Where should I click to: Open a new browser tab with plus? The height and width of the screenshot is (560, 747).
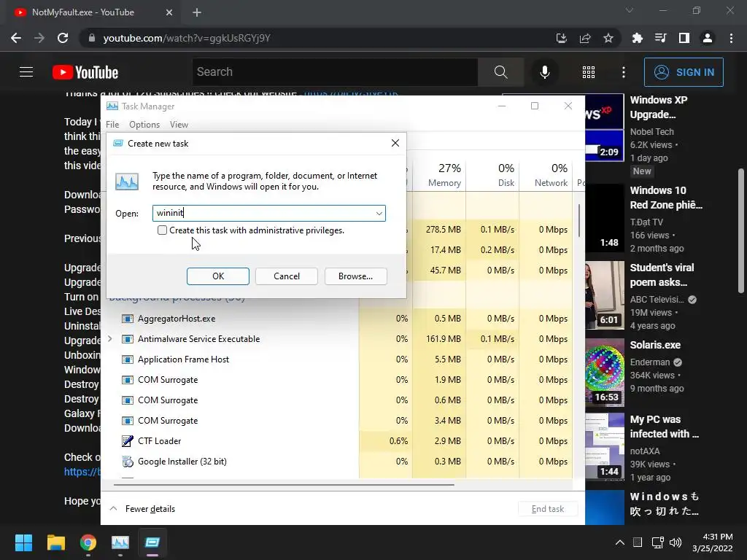click(x=197, y=12)
